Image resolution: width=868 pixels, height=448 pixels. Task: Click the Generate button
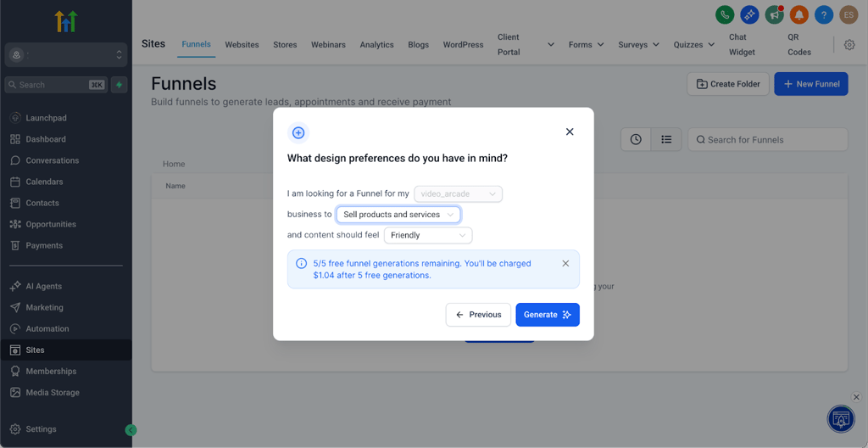point(548,315)
